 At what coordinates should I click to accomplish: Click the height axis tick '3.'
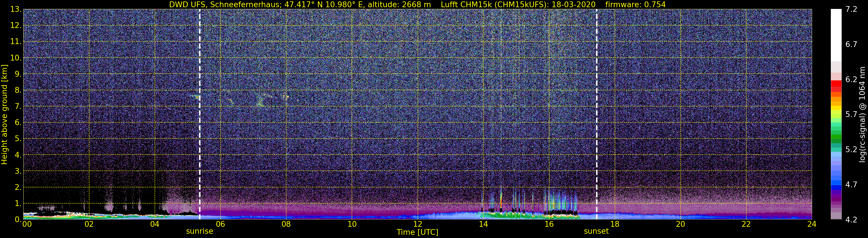click(18, 171)
